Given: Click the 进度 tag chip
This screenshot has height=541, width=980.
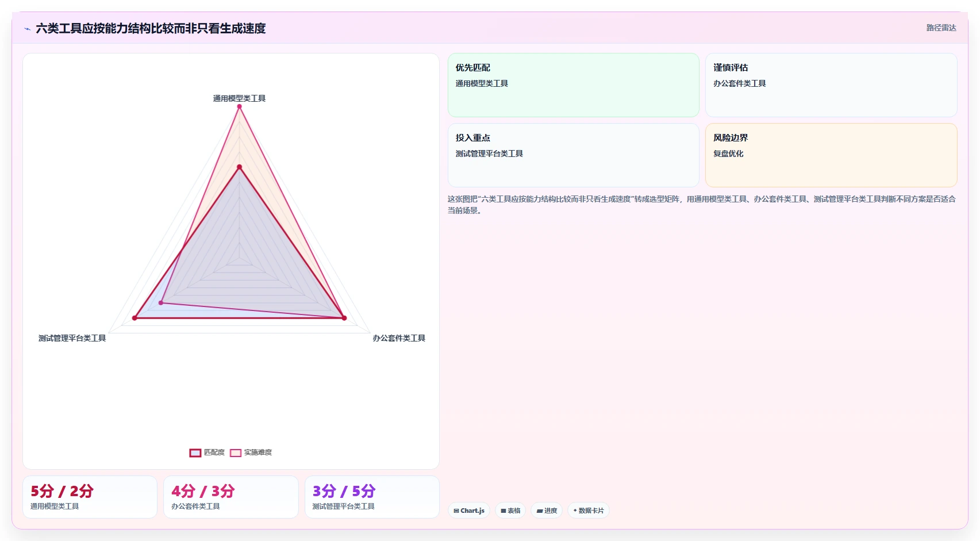Looking at the screenshot, I should coord(547,511).
